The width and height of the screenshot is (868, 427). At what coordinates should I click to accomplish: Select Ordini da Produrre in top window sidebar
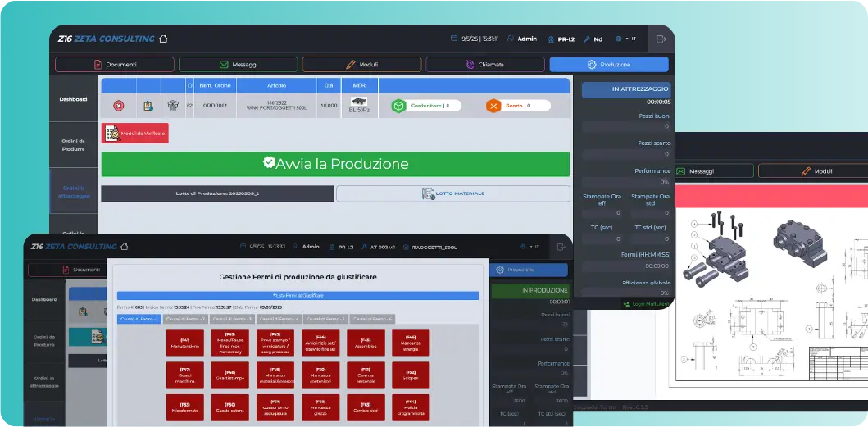[x=74, y=144]
